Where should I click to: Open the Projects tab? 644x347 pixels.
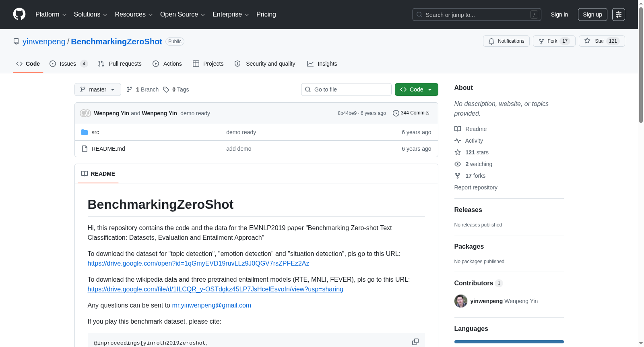[208, 64]
